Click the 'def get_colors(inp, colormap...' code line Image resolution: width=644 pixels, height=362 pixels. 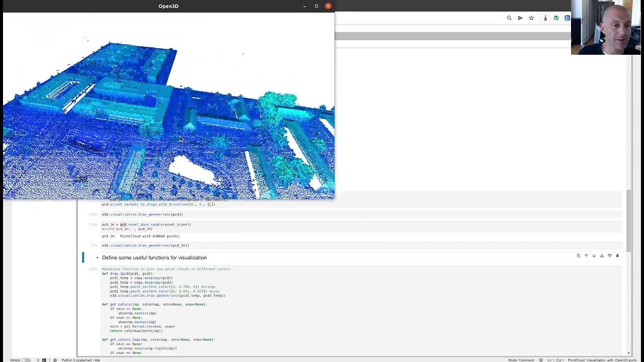click(x=154, y=304)
